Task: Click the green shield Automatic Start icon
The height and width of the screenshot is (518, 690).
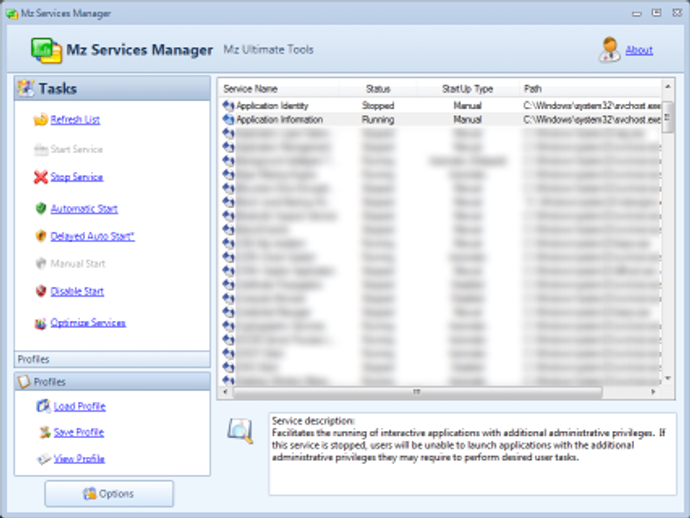Action: click(x=40, y=208)
